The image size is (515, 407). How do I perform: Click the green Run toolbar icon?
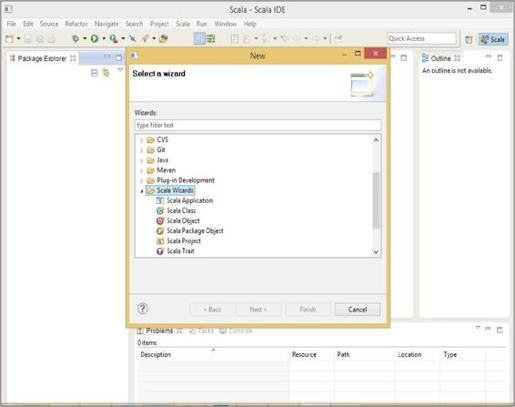pos(95,39)
